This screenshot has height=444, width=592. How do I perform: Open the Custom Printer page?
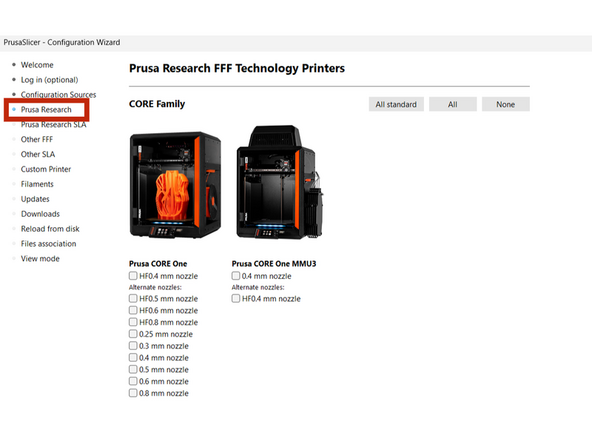tap(46, 169)
